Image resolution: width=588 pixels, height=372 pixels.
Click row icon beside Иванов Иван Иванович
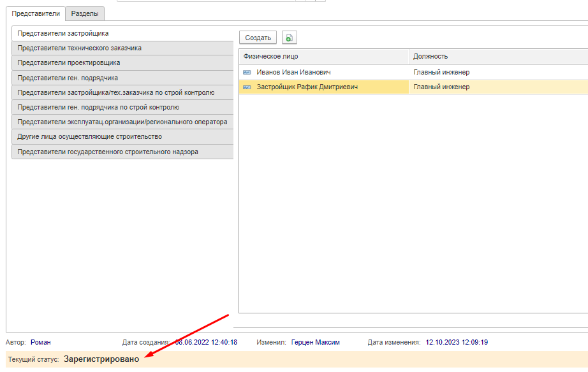coord(247,73)
